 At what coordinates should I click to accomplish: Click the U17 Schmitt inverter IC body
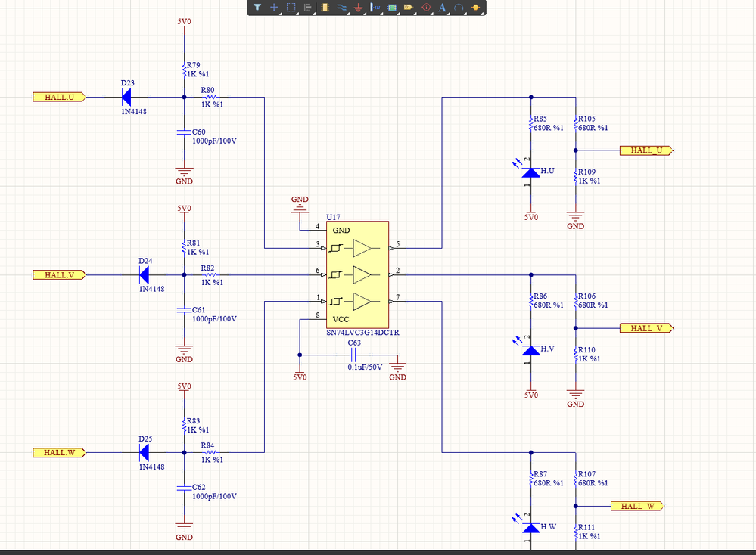(357, 274)
